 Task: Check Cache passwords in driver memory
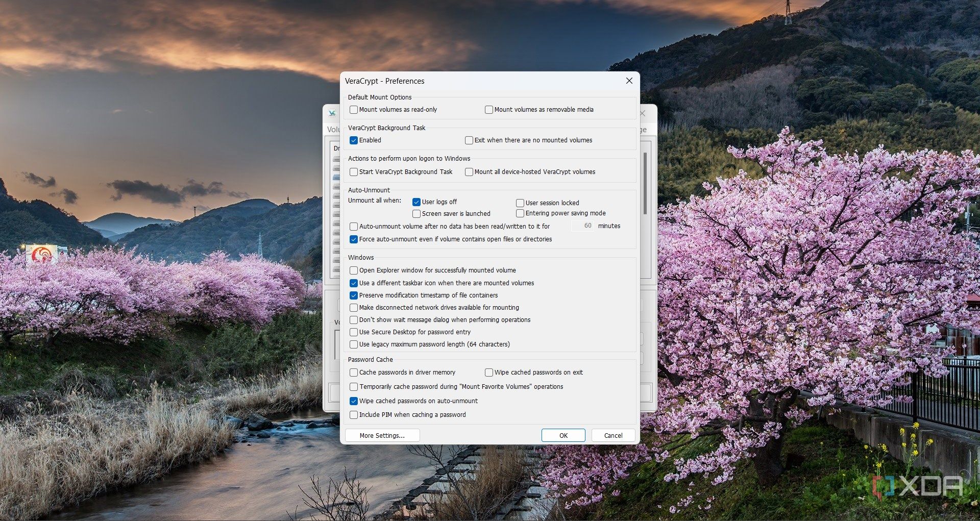coord(354,373)
